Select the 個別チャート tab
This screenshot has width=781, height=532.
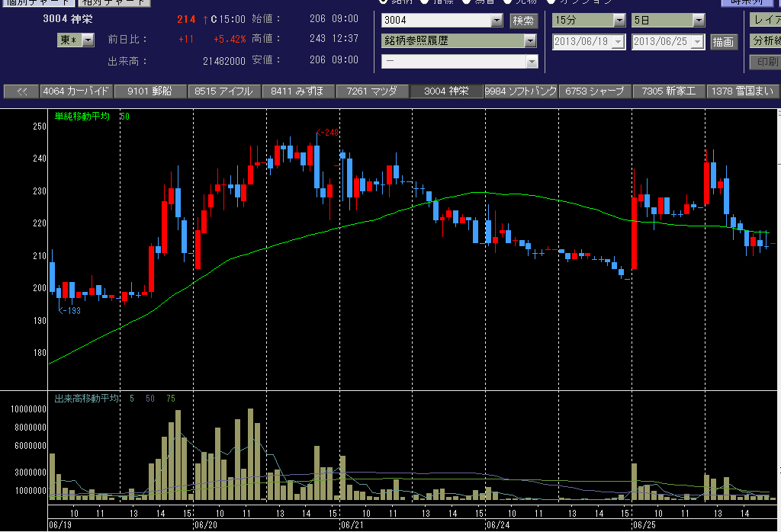38,2
